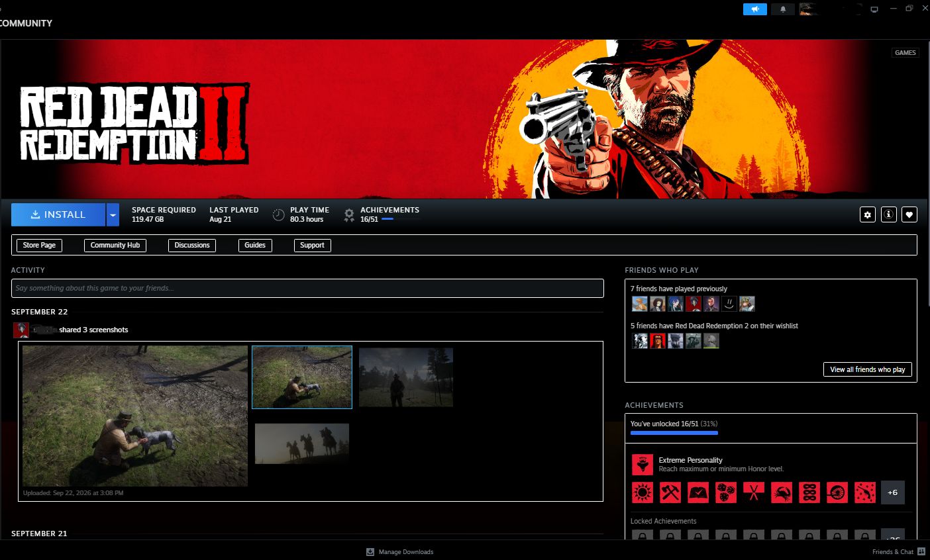Click the blue Install button
This screenshot has width=930, height=560.
point(58,214)
